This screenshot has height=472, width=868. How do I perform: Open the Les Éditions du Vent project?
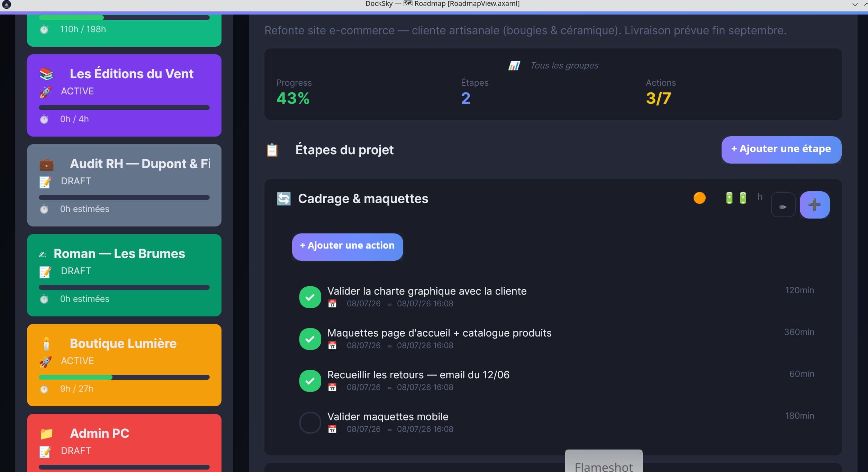point(124,95)
